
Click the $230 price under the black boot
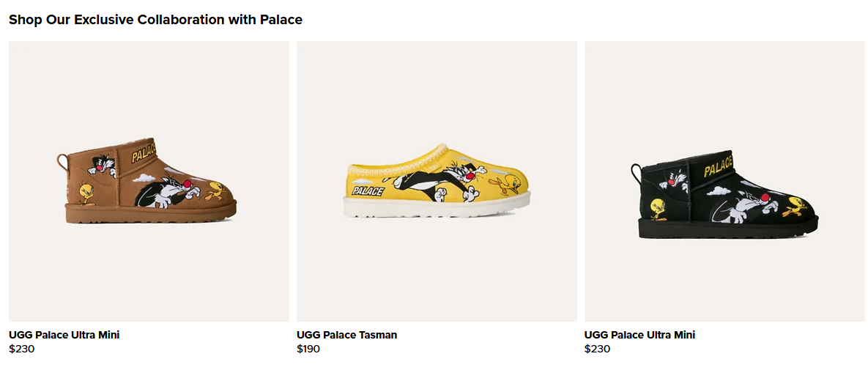tap(597, 349)
